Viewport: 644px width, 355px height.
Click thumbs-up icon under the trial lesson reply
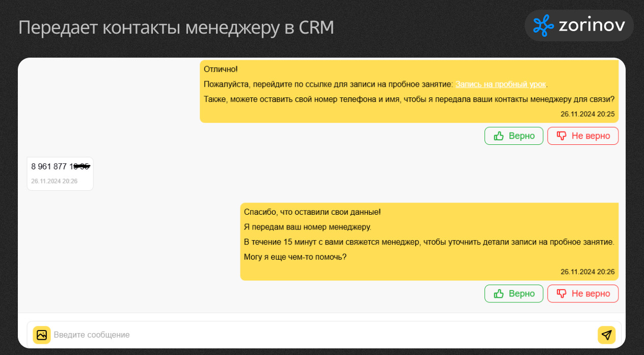[x=499, y=136]
